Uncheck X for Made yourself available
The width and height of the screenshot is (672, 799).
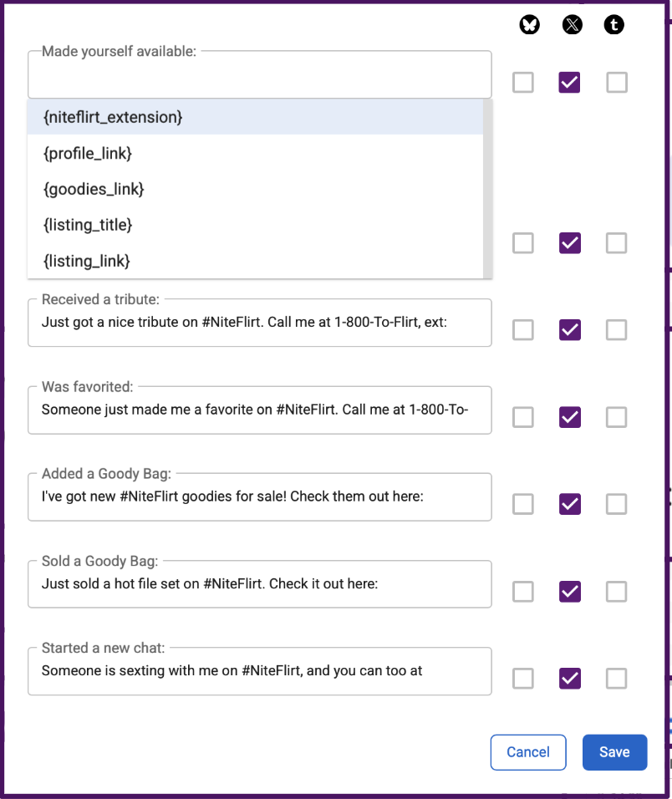click(569, 82)
